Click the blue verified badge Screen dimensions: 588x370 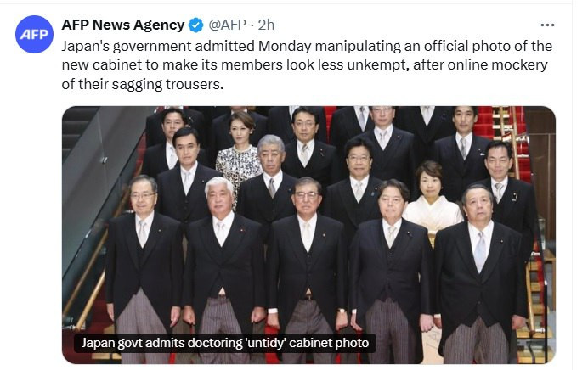[195, 25]
